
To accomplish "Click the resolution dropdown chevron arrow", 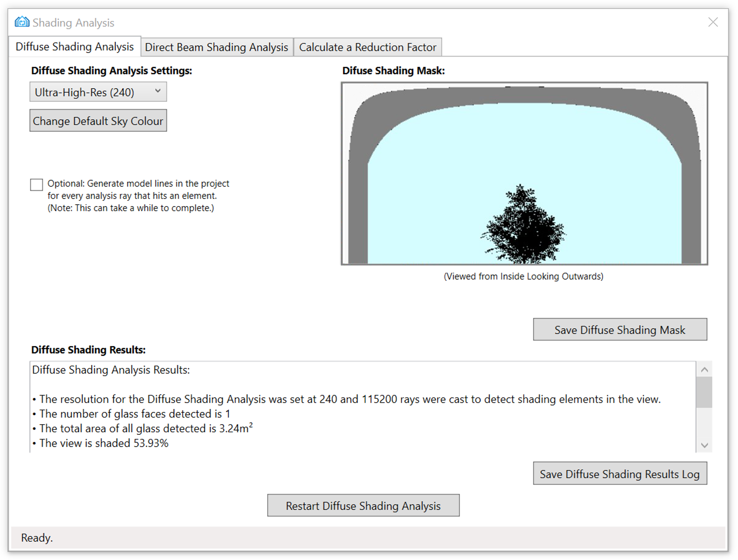I will point(158,91).
